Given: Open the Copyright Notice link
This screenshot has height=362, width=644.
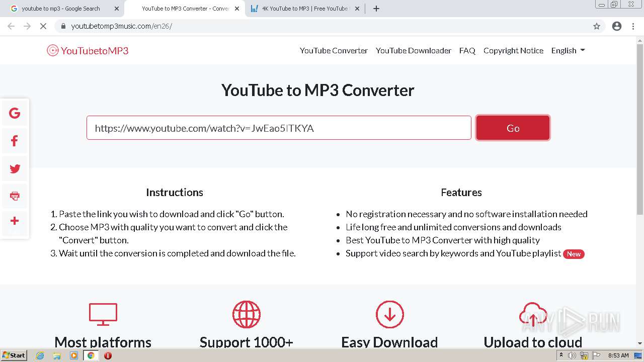Looking at the screenshot, I should tap(513, 50).
